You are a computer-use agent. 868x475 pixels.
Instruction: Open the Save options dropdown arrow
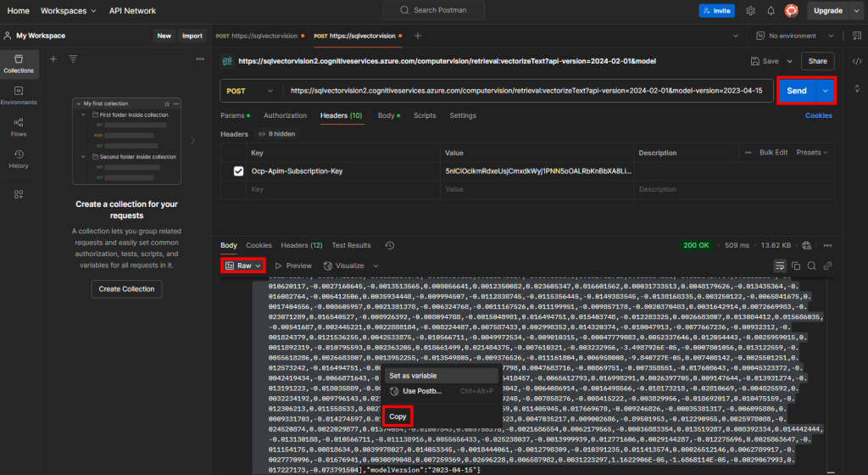(789, 61)
